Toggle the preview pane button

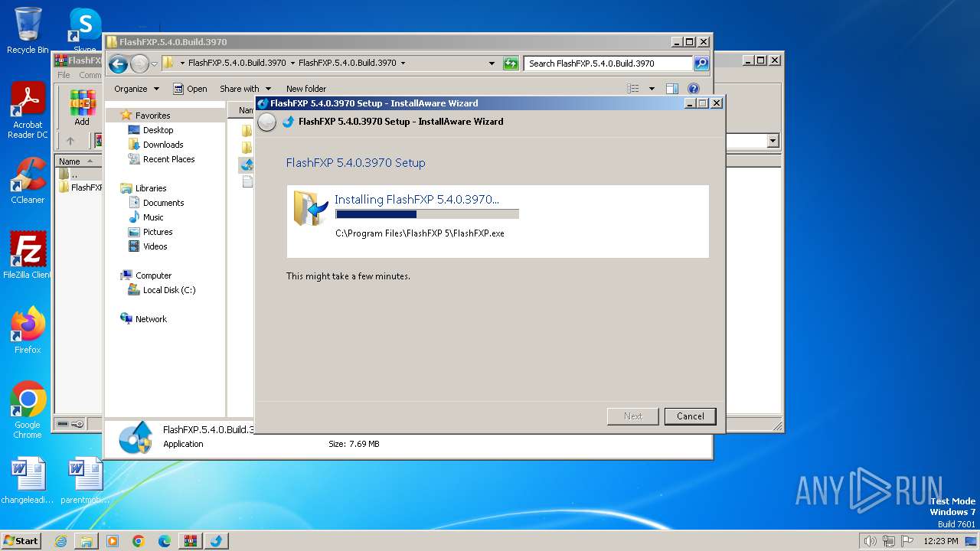672,89
